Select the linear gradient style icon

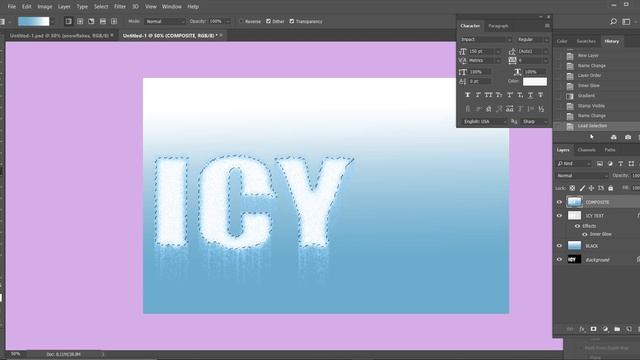(69, 21)
